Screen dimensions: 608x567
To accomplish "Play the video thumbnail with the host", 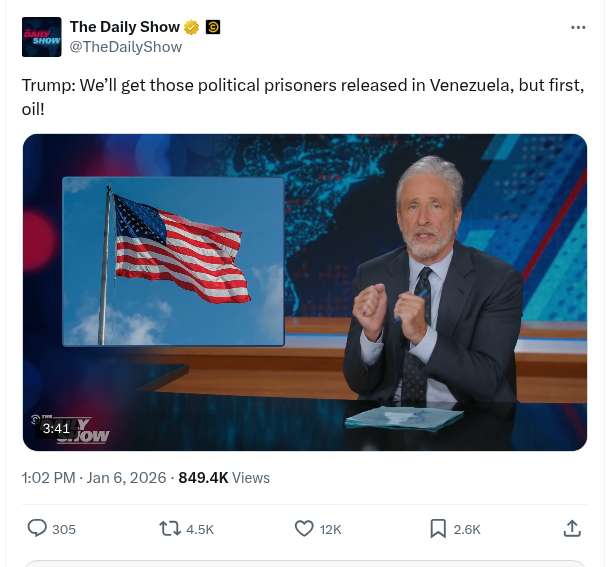I will pos(305,292).
